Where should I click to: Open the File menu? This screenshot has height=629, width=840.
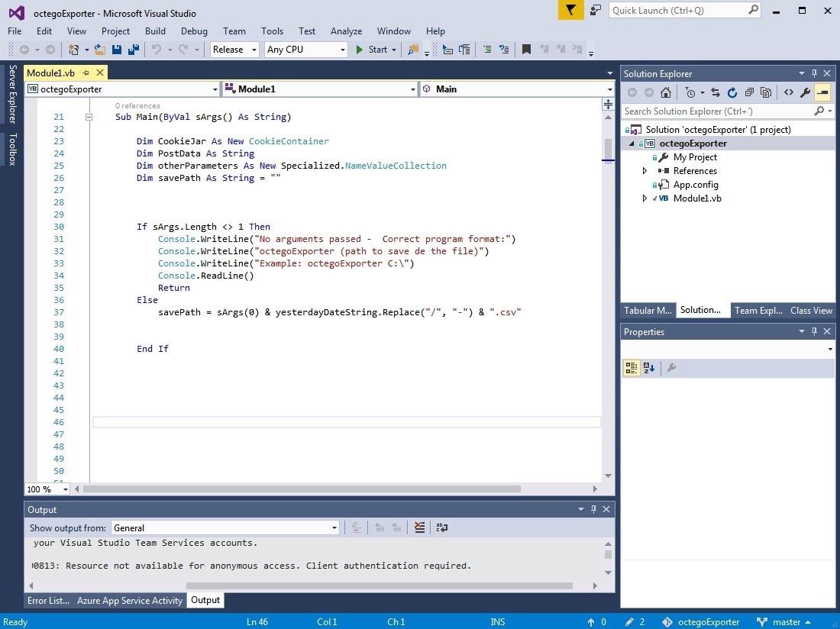(15, 31)
